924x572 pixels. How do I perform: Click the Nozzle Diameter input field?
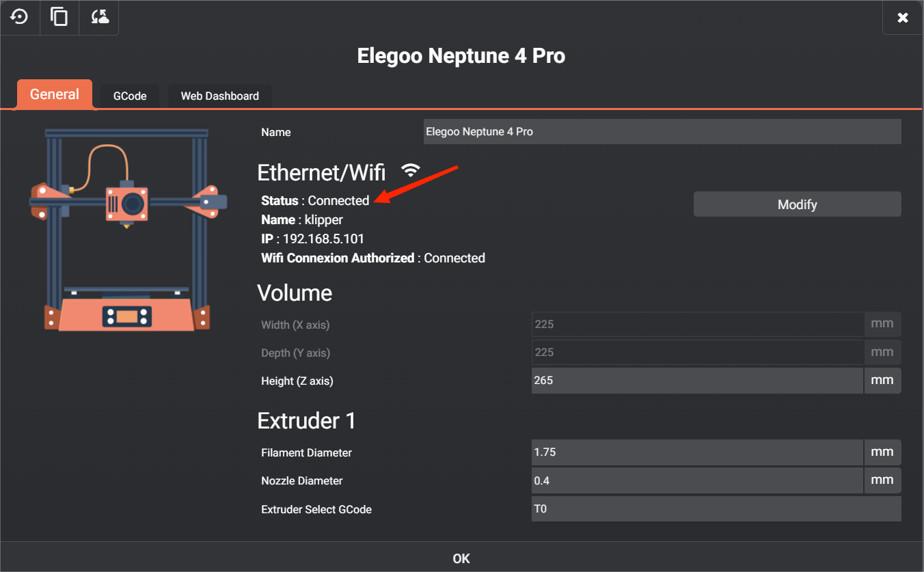[697, 480]
